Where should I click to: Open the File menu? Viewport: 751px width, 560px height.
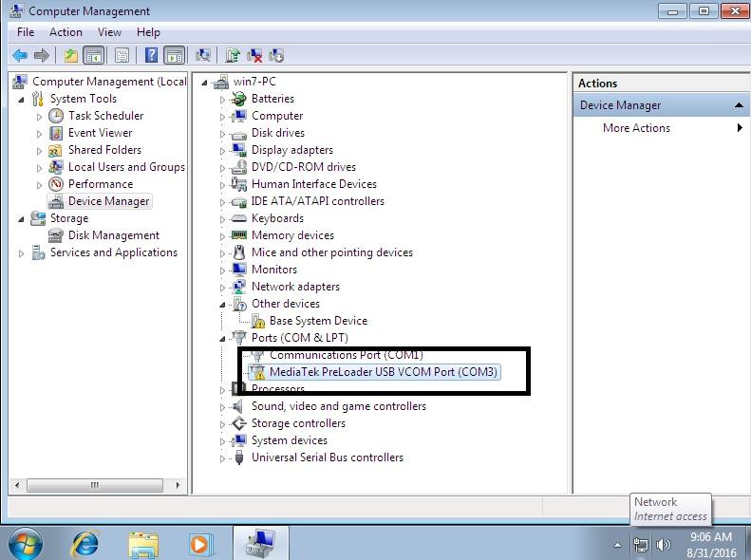26,32
